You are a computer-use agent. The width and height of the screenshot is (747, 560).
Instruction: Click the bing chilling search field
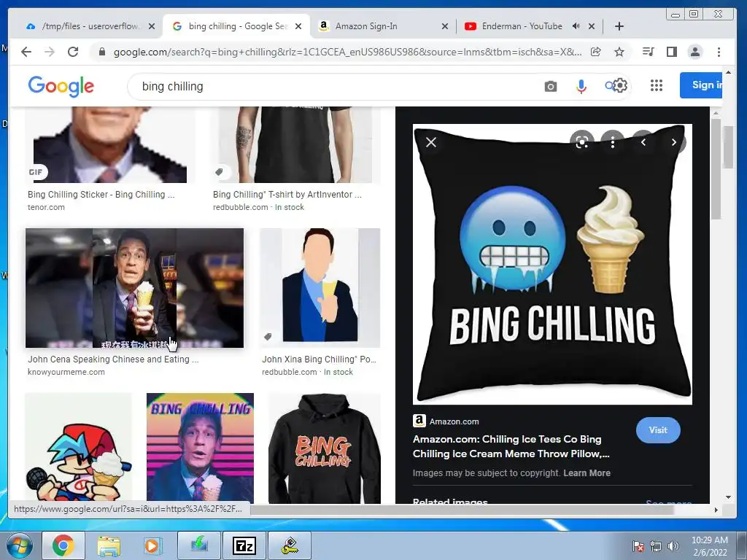coord(333,86)
